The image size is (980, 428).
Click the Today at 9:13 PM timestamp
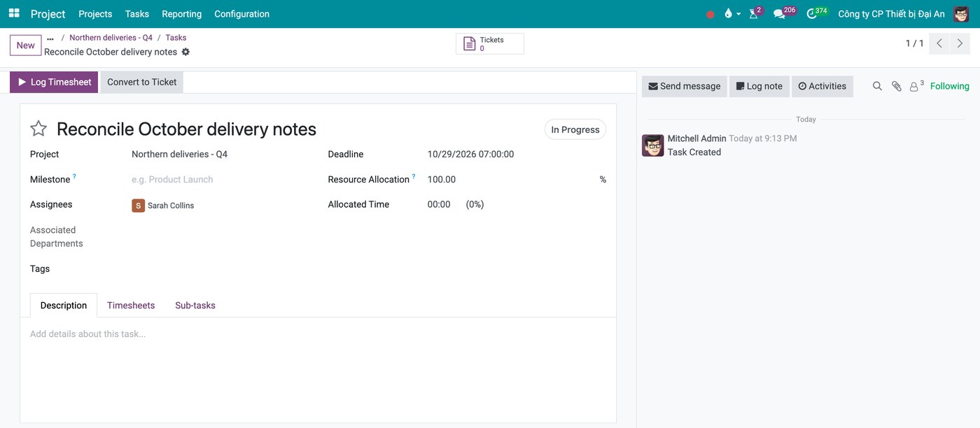click(x=763, y=138)
